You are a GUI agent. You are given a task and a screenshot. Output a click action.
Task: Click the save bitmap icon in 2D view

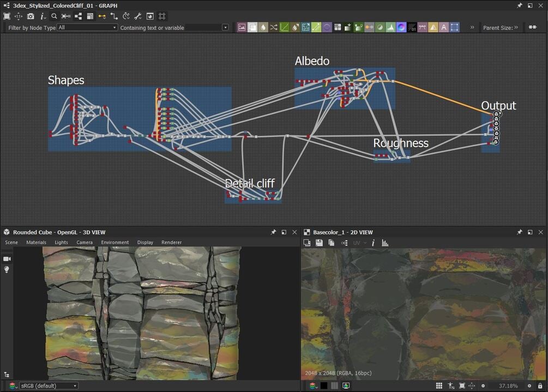319,243
